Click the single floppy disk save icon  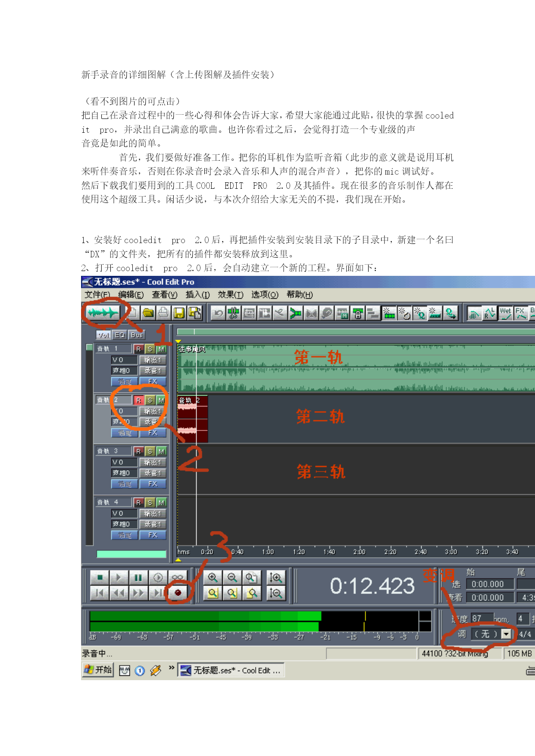179,313
